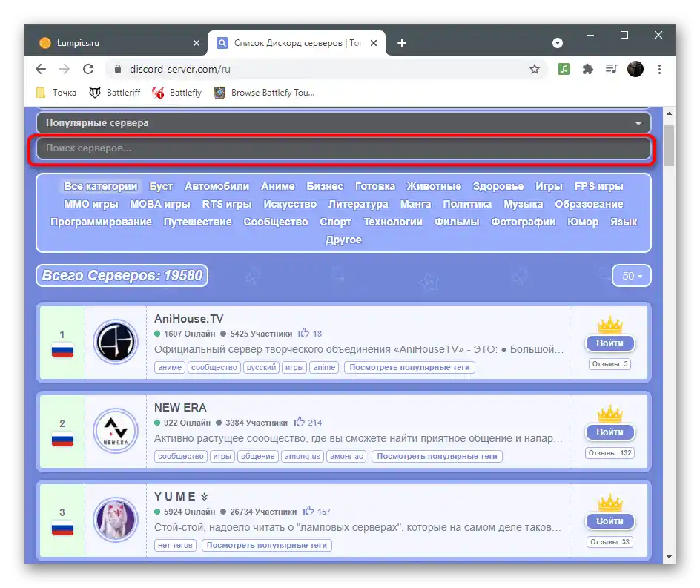Open Browse Battlefy Tou... bookmark

(x=264, y=93)
